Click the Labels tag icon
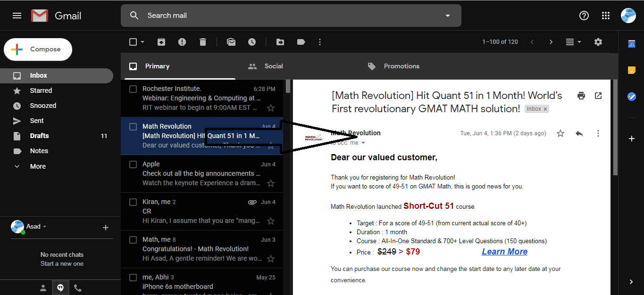 (301, 42)
